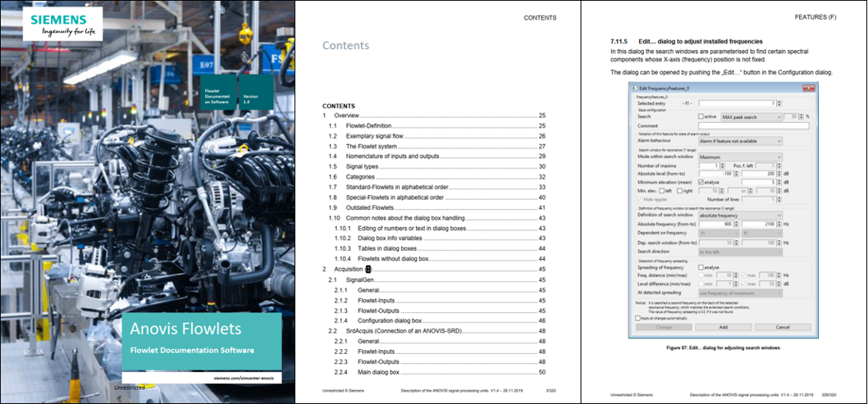Click the Selected entry value field
This screenshot has height=404, width=868.
click(738, 103)
